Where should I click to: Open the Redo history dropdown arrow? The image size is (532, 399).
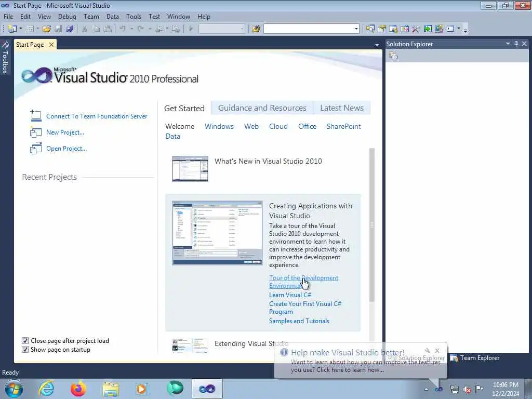point(150,29)
